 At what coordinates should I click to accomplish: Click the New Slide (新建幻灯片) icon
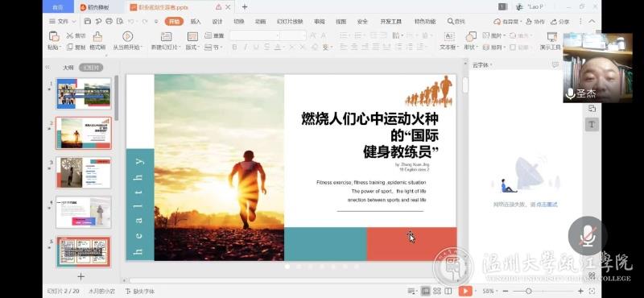click(x=166, y=36)
